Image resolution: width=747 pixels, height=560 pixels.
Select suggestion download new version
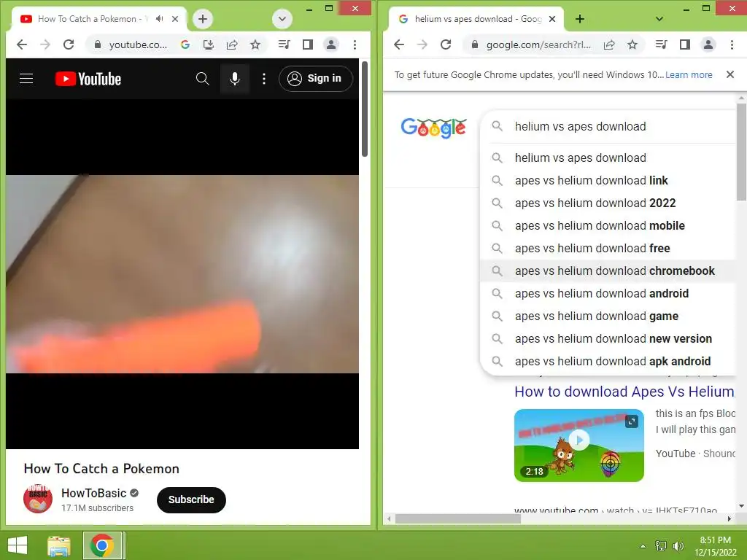point(608,338)
